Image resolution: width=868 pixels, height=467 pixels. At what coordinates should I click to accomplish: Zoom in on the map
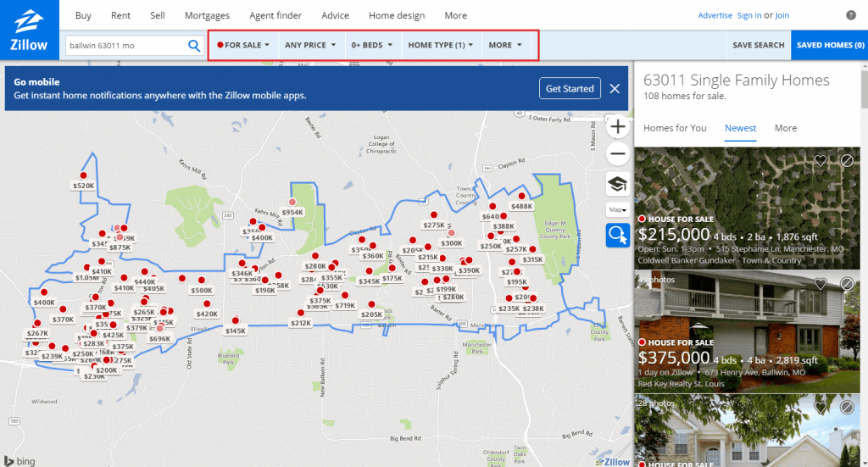(x=618, y=127)
